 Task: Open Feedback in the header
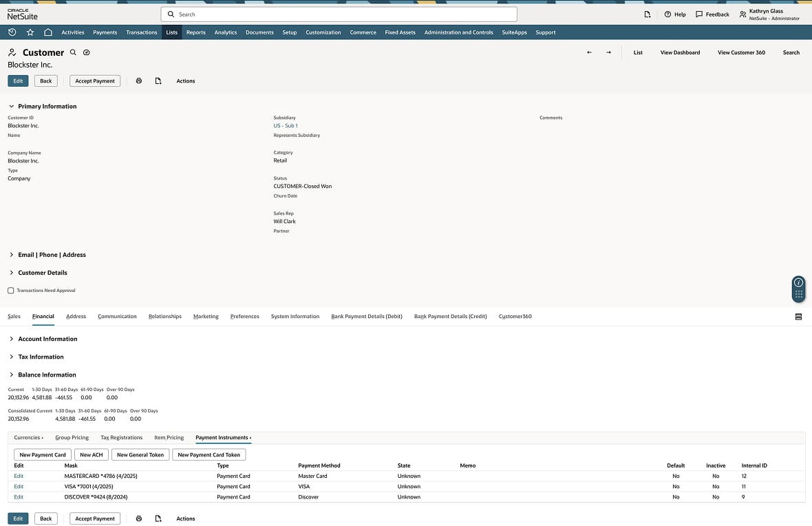pos(712,14)
